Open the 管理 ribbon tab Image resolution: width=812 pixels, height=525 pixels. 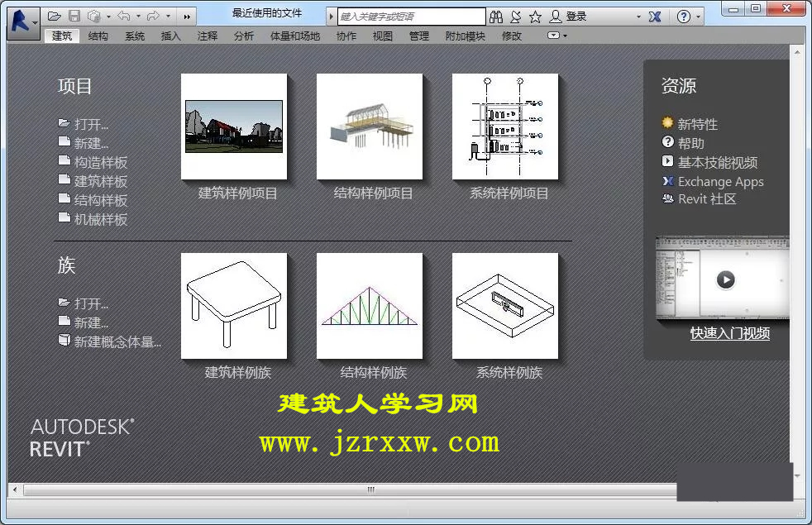point(419,36)
